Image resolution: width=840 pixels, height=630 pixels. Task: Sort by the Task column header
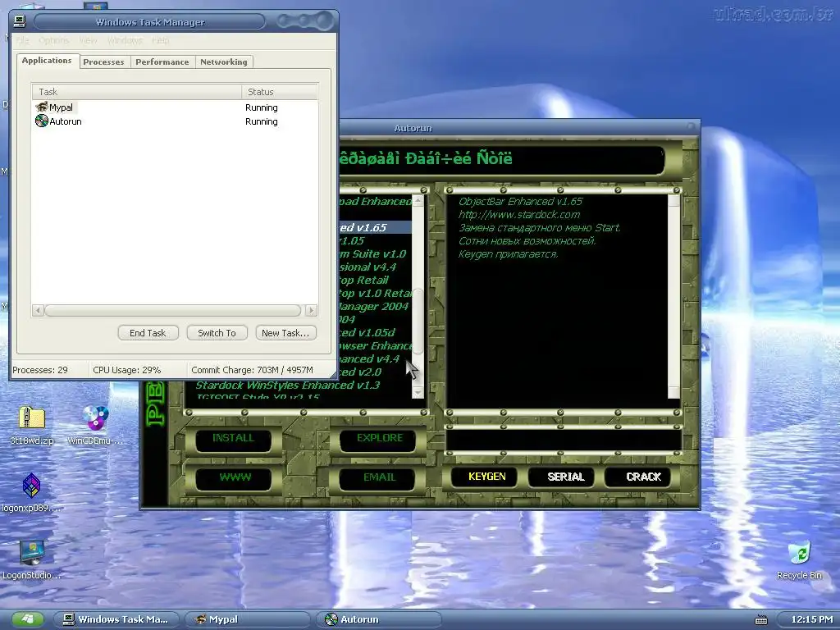pos(137,92)
